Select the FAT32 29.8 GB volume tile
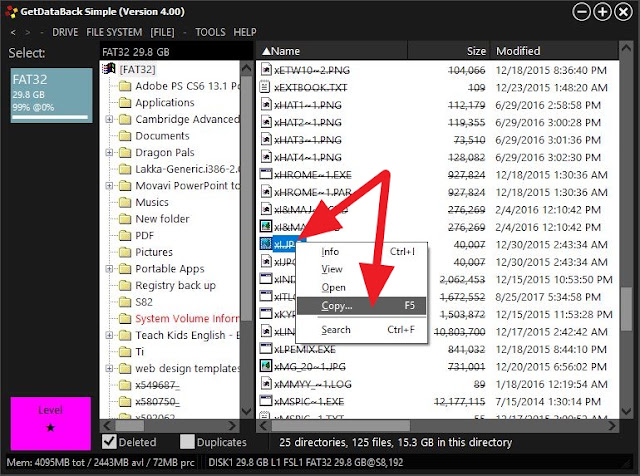Viewport: 640px width, 476px height. pyautogui.click(x=51, y=95)
